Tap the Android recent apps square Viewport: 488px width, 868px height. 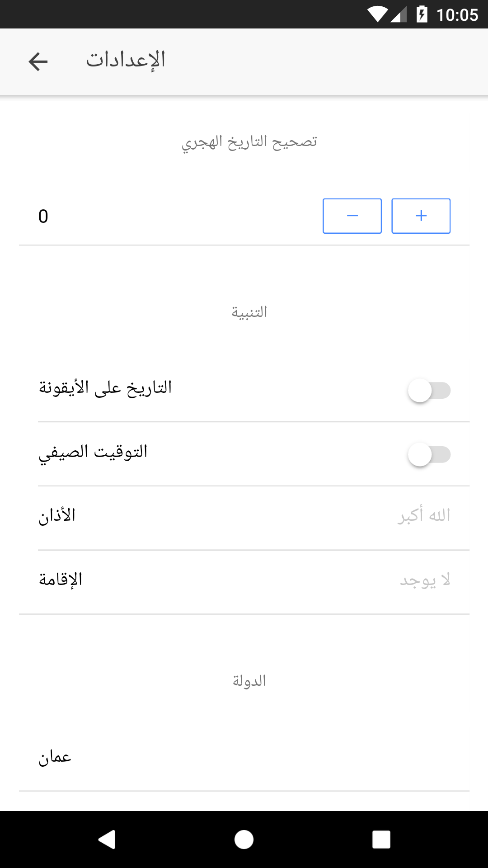381,840
